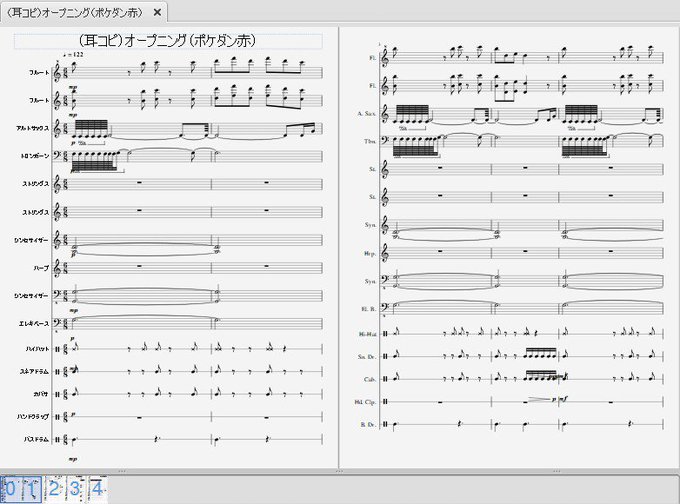
Task: Select the treble clef on the Hrp. staff
Action: click(385, 252)
